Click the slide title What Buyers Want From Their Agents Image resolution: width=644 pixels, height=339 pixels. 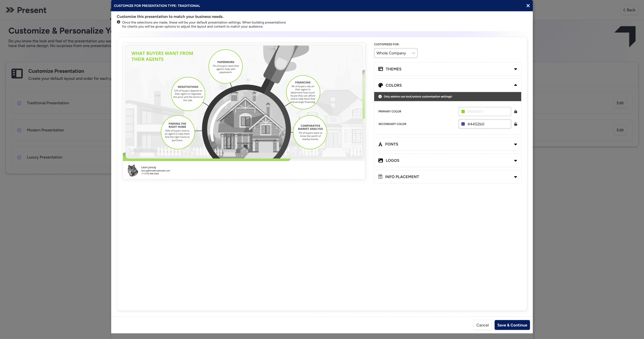pyautogui.click(x=162, y=56)
